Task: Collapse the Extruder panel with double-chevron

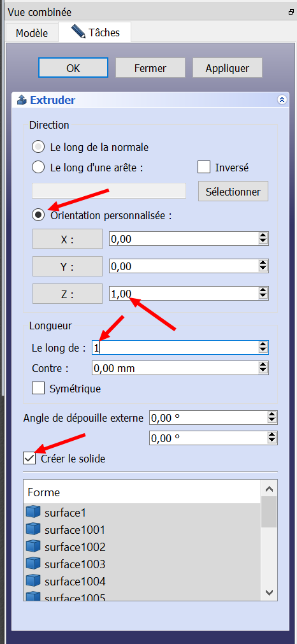Action: [x=282, y=100]
